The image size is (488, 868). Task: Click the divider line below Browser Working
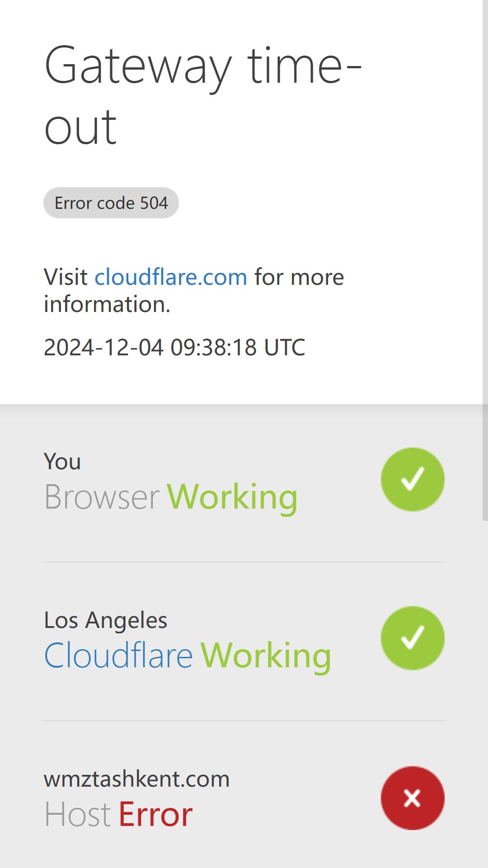pos(244,562)
